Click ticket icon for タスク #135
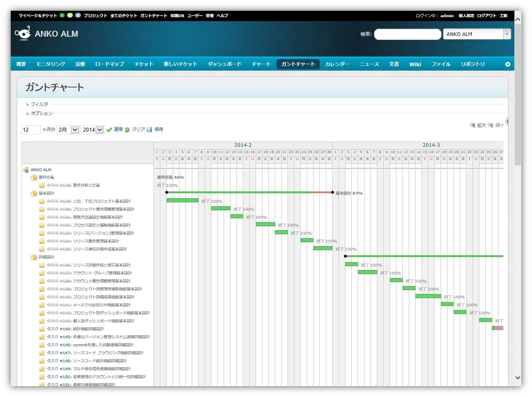532x397 pixels. click(x=42, y=249)
